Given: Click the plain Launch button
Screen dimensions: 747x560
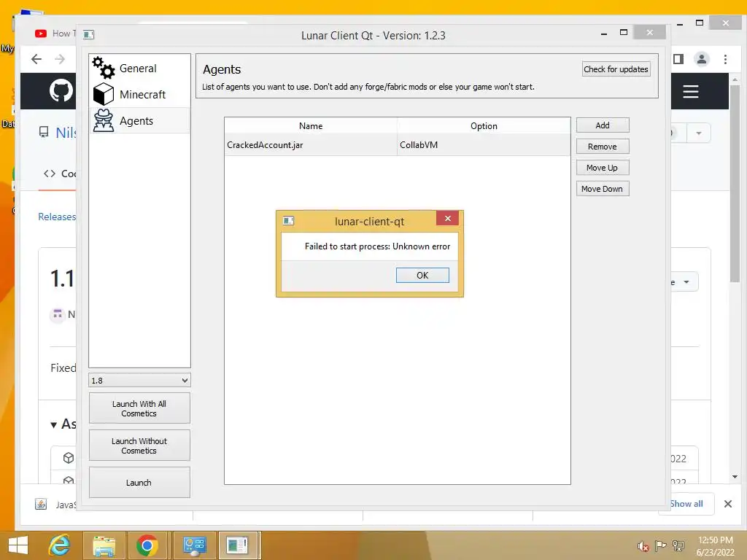Looking at the screenshot, I should tap(139, 483).
